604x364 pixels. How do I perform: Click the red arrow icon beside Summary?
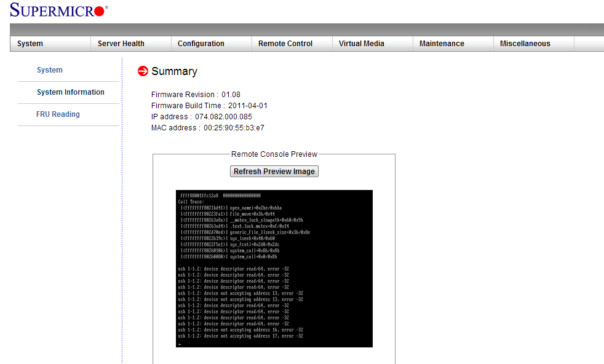point(143,71)
